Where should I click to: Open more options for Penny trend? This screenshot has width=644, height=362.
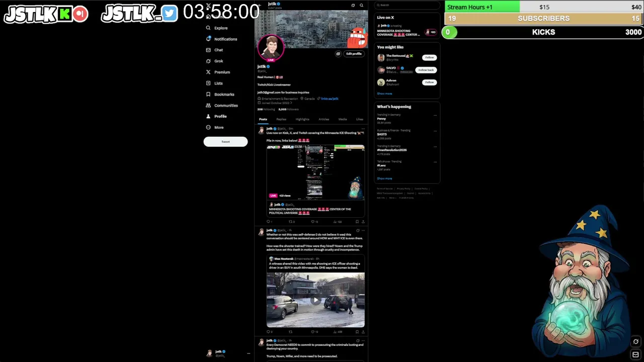[435, 115]
